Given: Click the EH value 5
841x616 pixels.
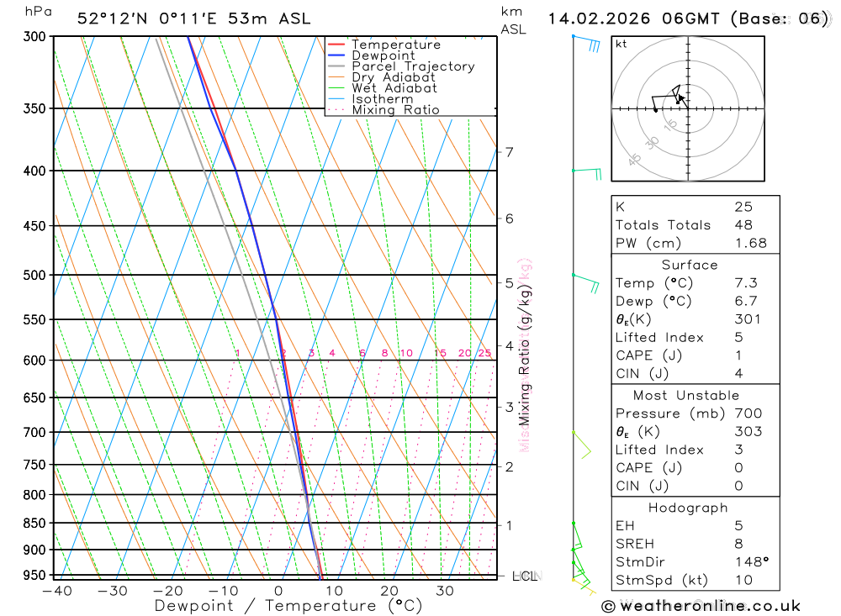Looking at the screenshot, I should [x=738, y=526].
